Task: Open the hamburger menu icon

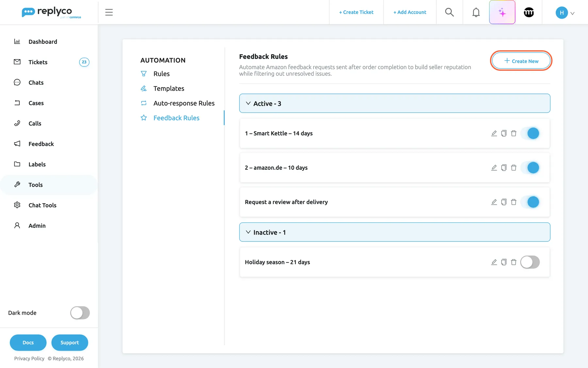Action: [109, 12]
